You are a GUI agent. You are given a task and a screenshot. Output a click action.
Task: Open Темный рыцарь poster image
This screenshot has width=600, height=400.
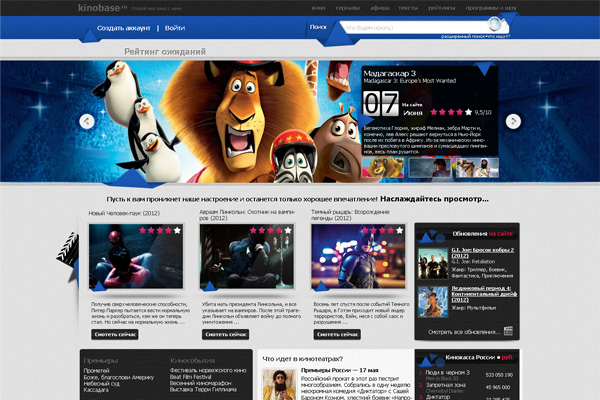point(358,256)
